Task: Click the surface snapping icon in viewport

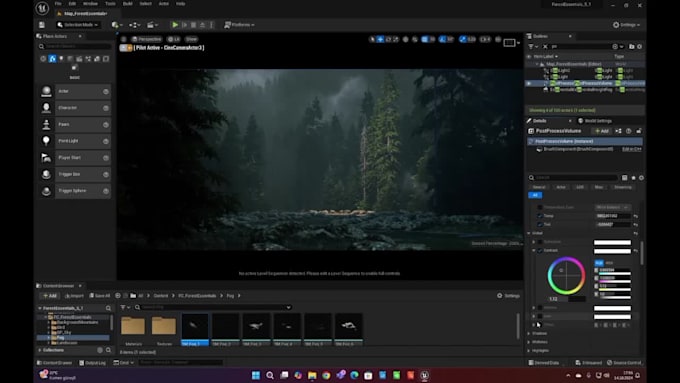Action: click(x=415, y=39)
